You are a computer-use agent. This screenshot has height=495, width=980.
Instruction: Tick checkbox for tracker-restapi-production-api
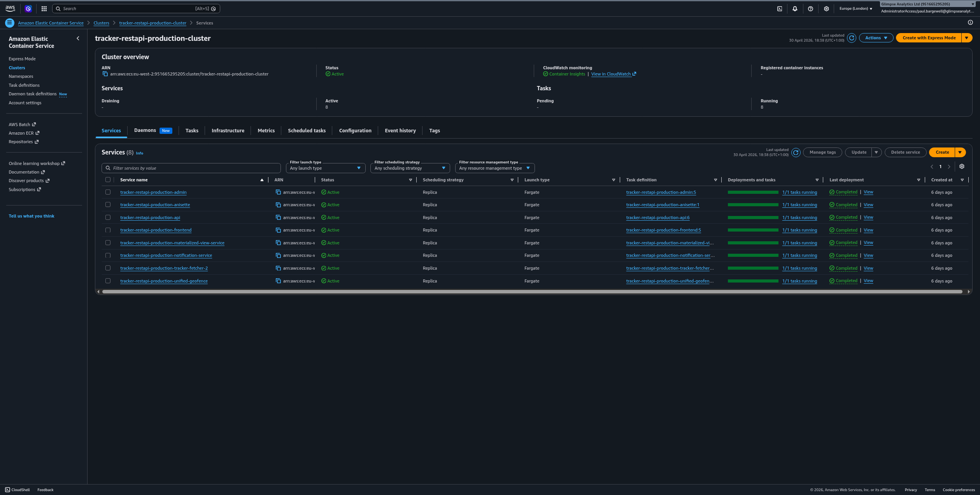(108, 218)
